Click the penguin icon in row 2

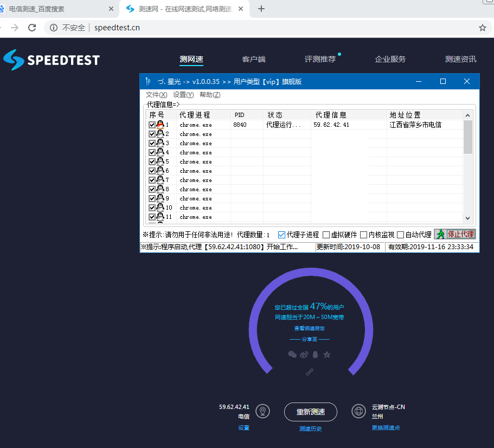(160, 133)
